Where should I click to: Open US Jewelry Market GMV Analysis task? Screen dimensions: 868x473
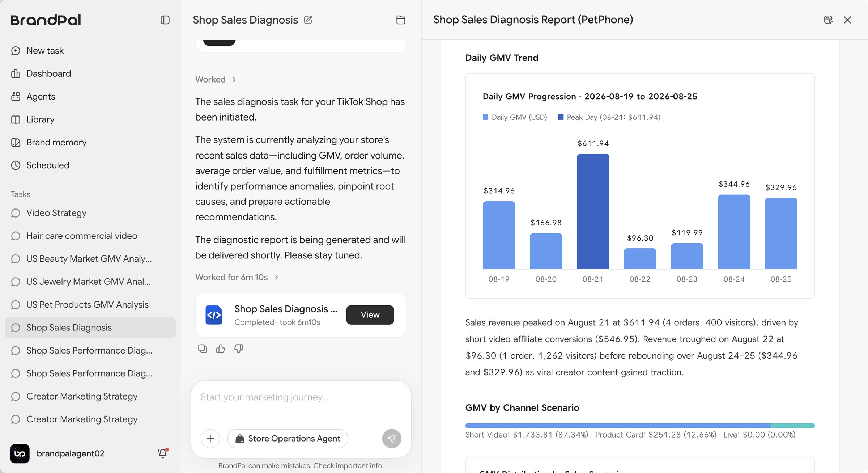point(90,282)
